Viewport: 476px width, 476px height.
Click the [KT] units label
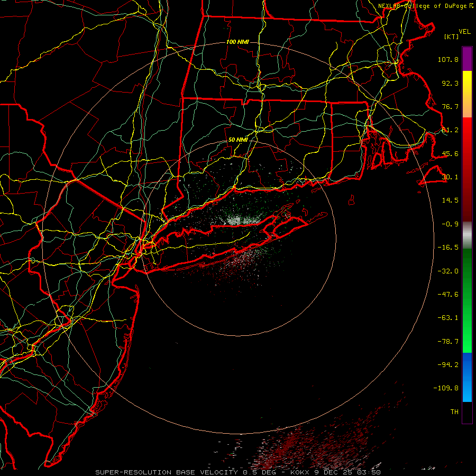coord(452,36)
